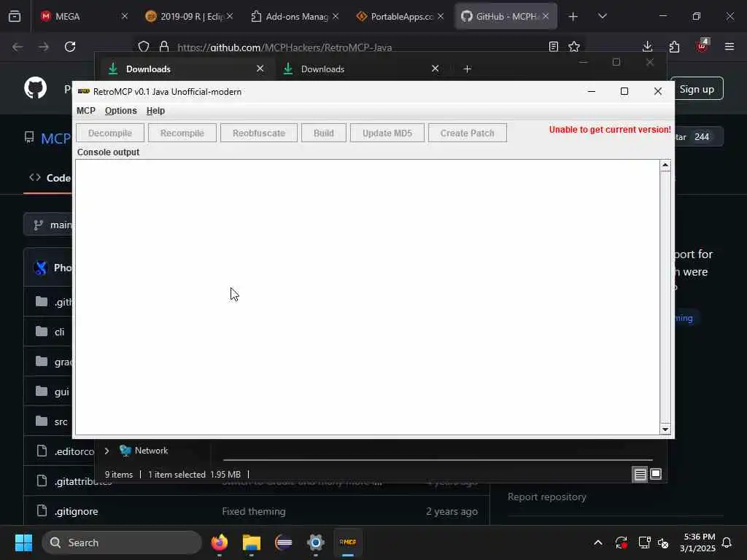Close the first Downloads Explorer tab
Viewport: 747px width, 560px height.
click(260, 69)
